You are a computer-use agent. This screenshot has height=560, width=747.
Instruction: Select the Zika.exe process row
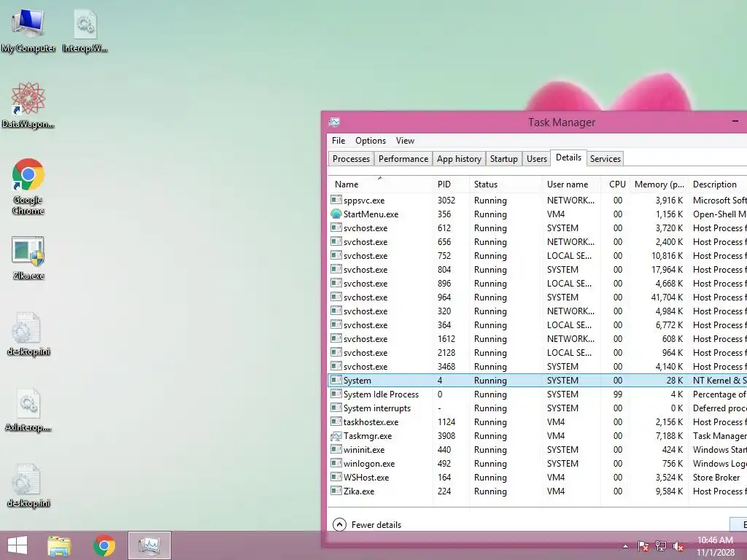click(538, 491)
